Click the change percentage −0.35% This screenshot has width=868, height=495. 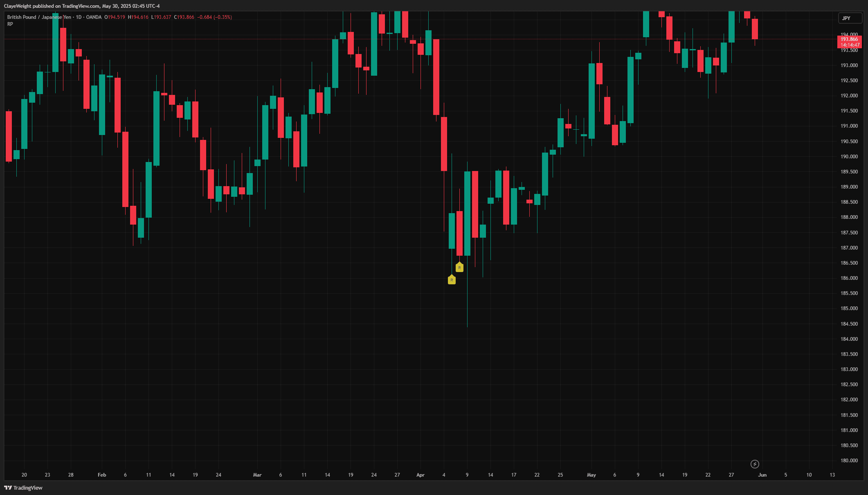pos(221,17)
